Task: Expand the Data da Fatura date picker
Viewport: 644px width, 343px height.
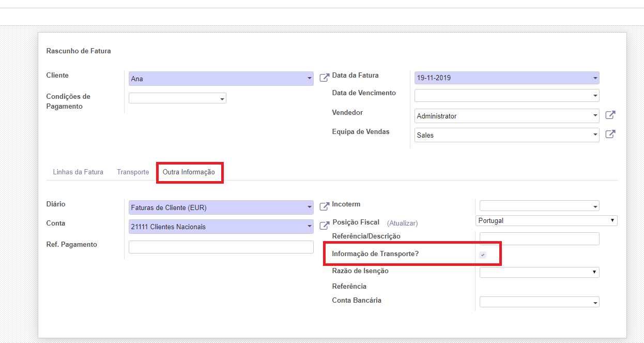Action: [x=507, y=78]
